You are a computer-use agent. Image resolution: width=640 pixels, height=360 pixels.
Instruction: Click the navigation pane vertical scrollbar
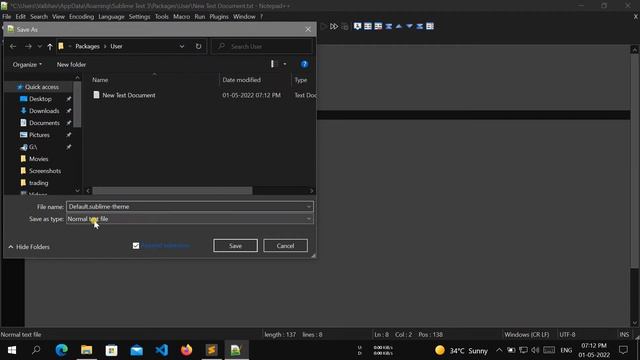[77, 104]
